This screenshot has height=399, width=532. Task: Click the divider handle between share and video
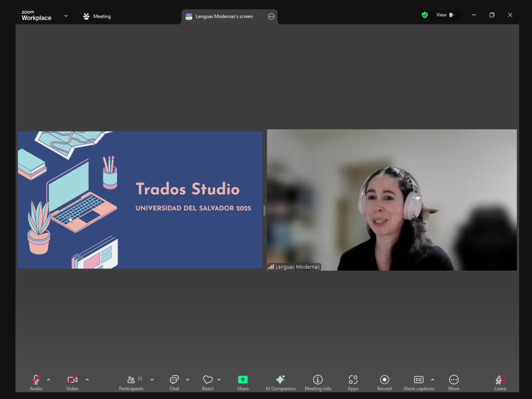pos(264,211)
